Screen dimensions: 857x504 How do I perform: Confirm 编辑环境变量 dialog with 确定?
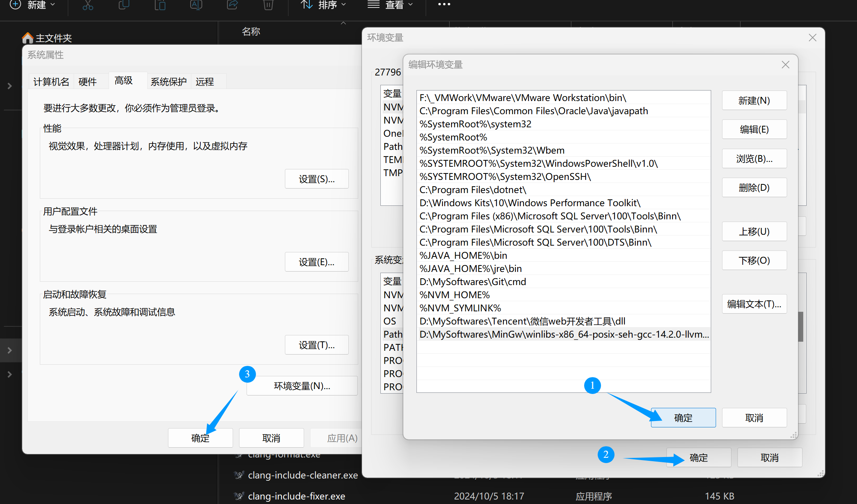coord(683,418)
